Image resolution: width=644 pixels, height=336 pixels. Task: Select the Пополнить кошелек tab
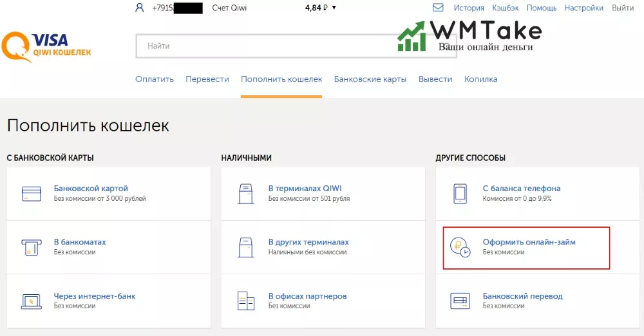(281, 79)
